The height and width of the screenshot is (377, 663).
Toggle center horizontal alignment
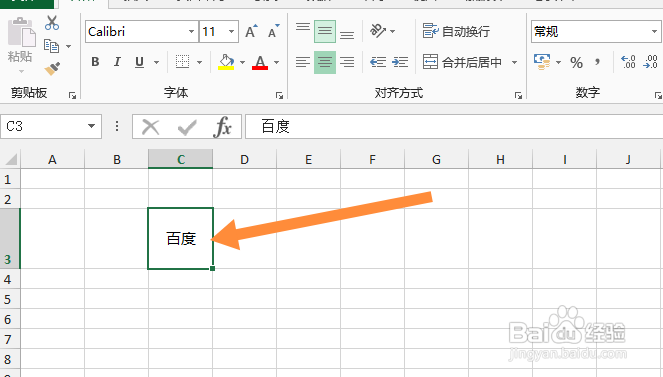pos(325,62)
